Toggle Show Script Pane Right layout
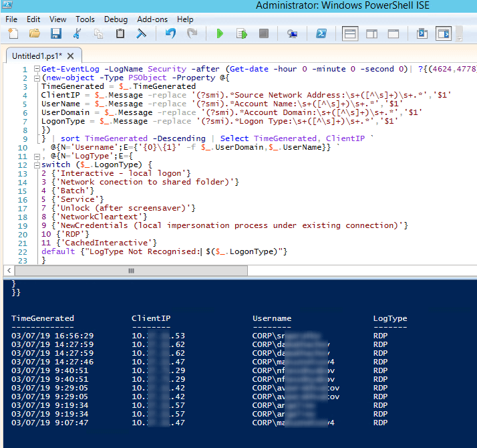Viewport: 477px width, 448px height. coord(372,33)
